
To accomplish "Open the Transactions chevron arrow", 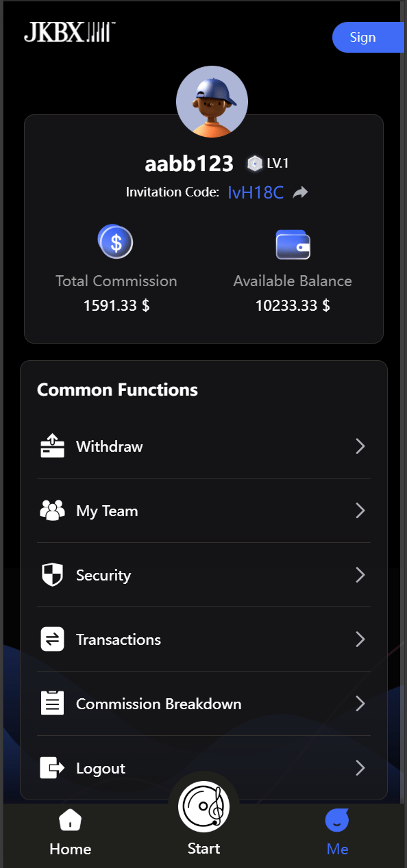I will point(360,639).
